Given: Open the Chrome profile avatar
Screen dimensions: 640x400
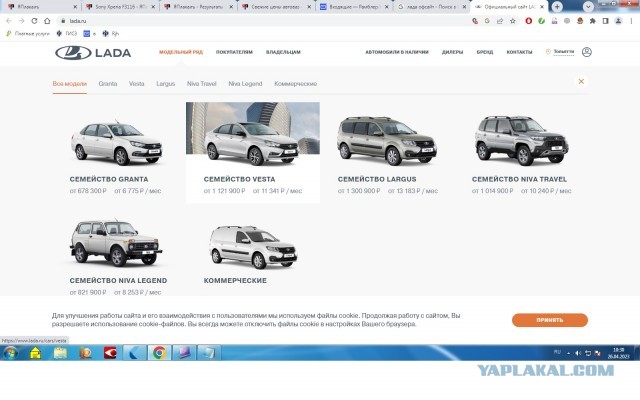Looking at the screenshot, I should click(618, 21).
